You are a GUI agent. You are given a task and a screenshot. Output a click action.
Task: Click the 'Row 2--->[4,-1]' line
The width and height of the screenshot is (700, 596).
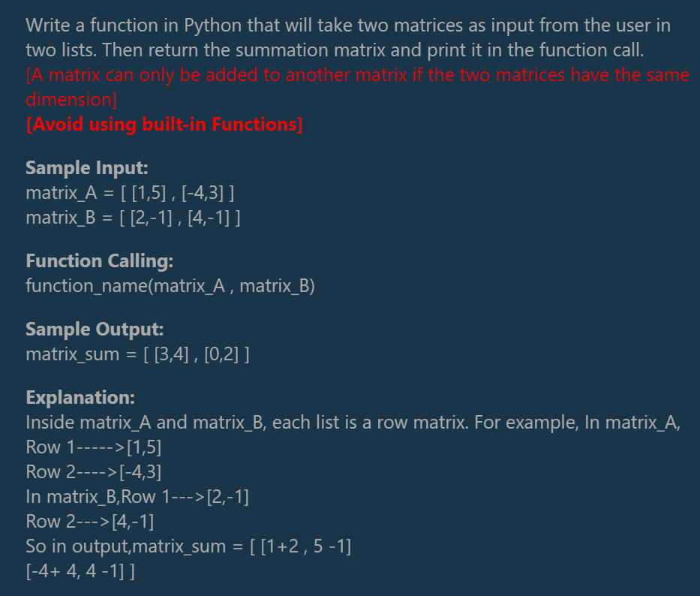90,522
